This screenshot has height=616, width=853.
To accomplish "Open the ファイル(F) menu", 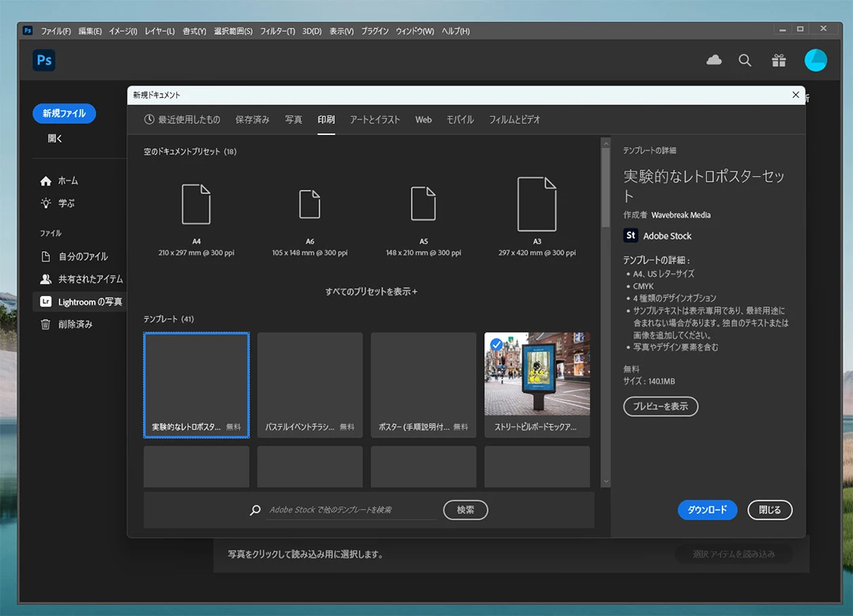I will click(55, 31).
